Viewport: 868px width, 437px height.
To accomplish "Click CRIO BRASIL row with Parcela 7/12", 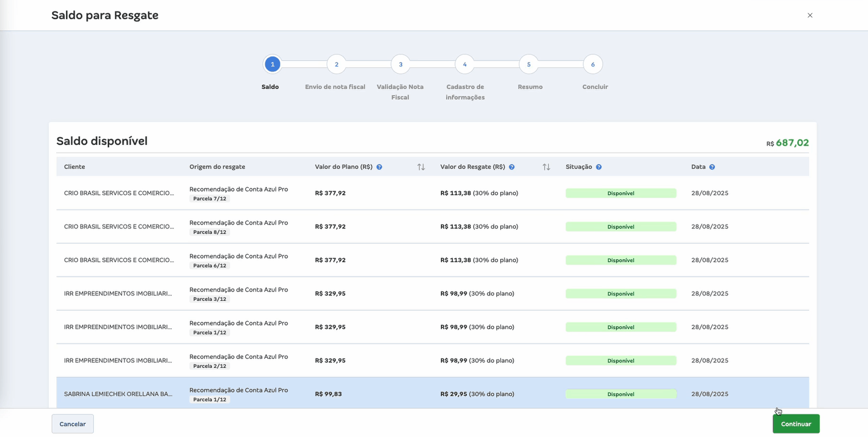I will (119, 193).
